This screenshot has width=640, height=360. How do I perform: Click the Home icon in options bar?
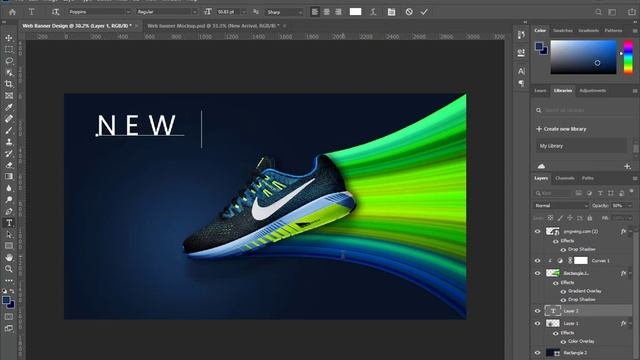coord(12,12)
